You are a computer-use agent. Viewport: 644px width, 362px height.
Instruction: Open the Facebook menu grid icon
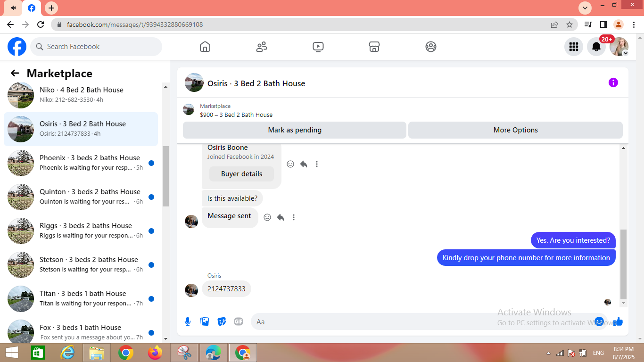[574, 47]
